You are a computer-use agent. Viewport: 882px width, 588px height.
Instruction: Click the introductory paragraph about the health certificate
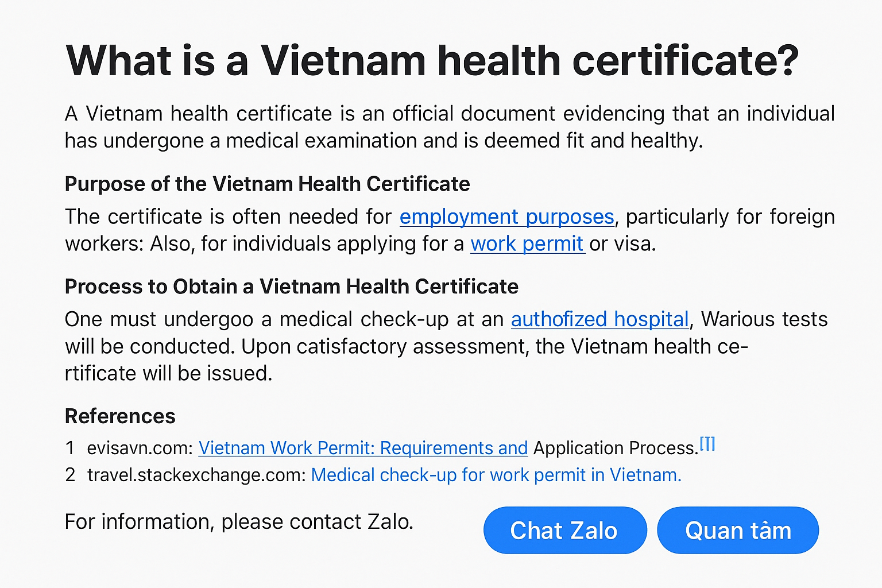point(448,126)
